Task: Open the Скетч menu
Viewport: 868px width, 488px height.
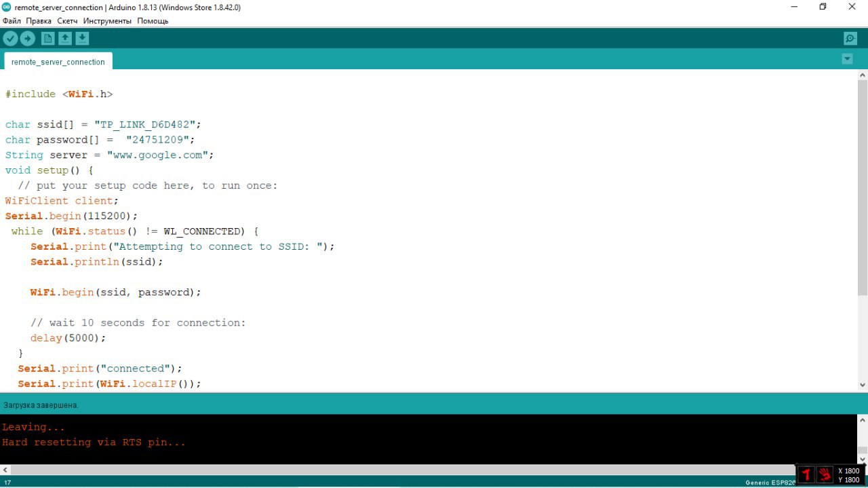Action: pyautogui.click(x=67, y=21)
